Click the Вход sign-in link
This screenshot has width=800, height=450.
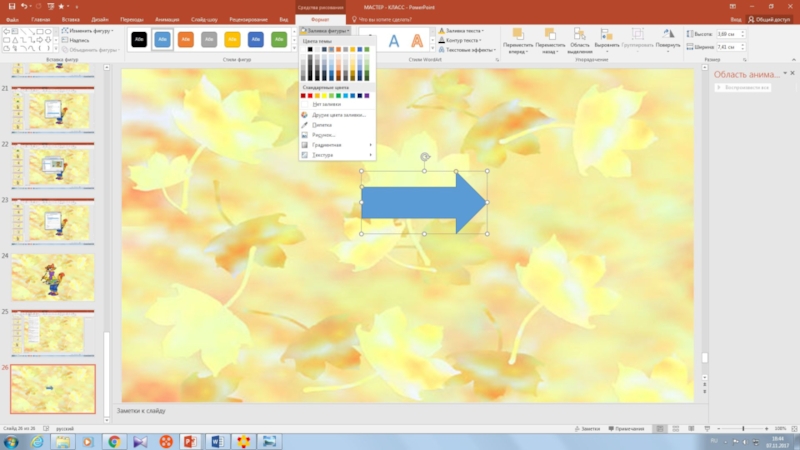735,19
